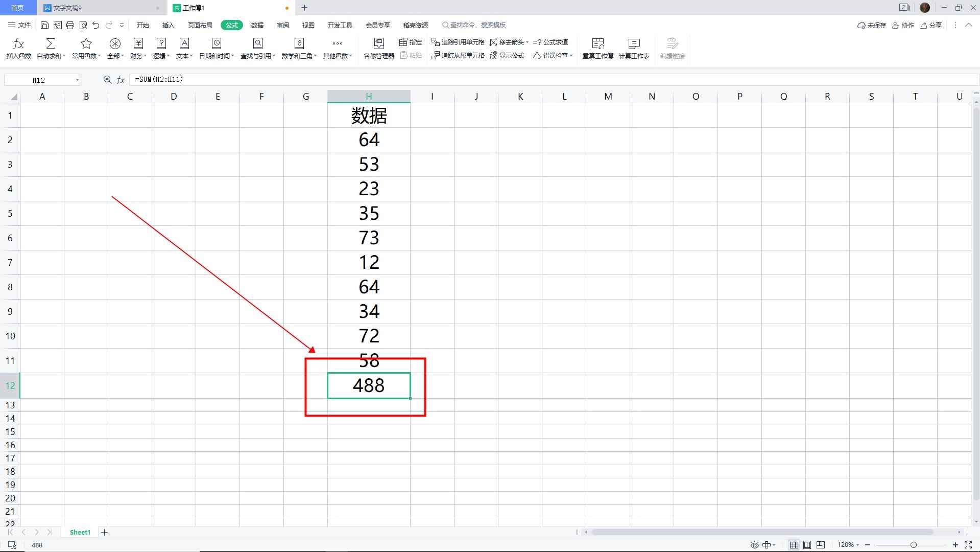Click the zoom slider handle
Image resolution: width=980 pixels, height=552 pixels.
[x=913, y=545]
